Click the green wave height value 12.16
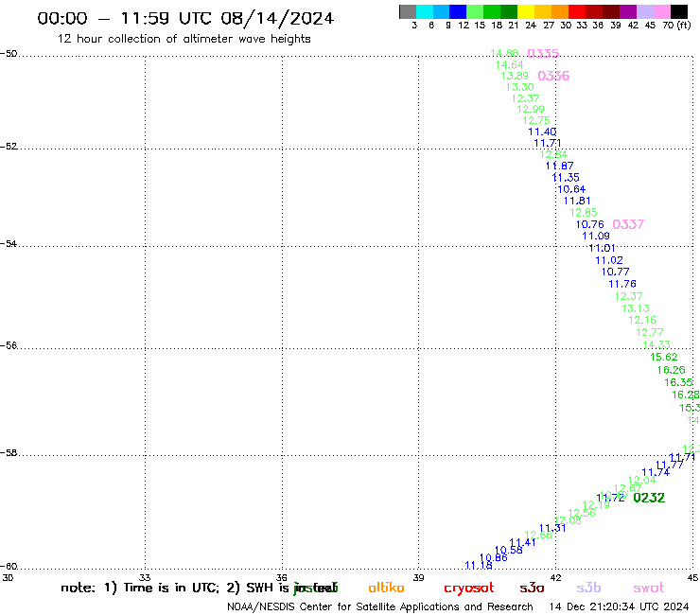This screenshot has height=615, width=700. (x=642, y=320)
